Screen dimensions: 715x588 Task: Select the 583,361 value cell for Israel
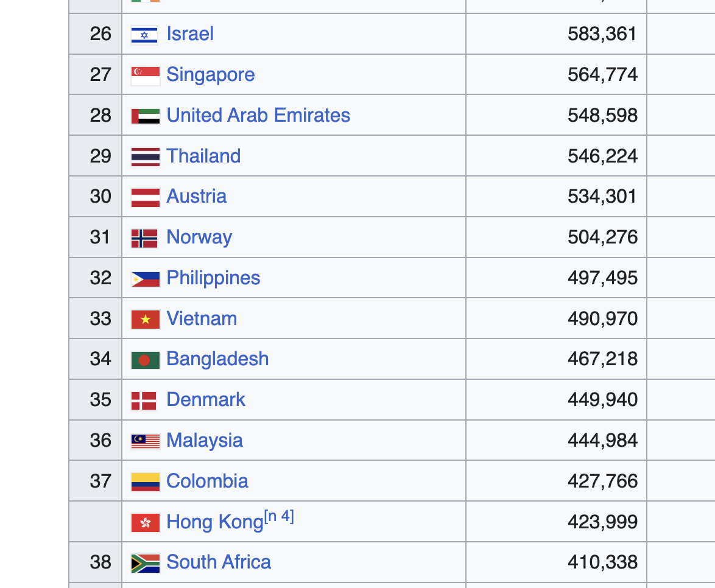tap(556, 33)
